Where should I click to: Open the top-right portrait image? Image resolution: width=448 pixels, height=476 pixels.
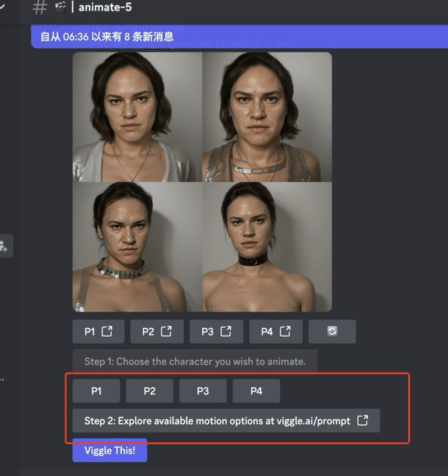(x=267, y=117)
